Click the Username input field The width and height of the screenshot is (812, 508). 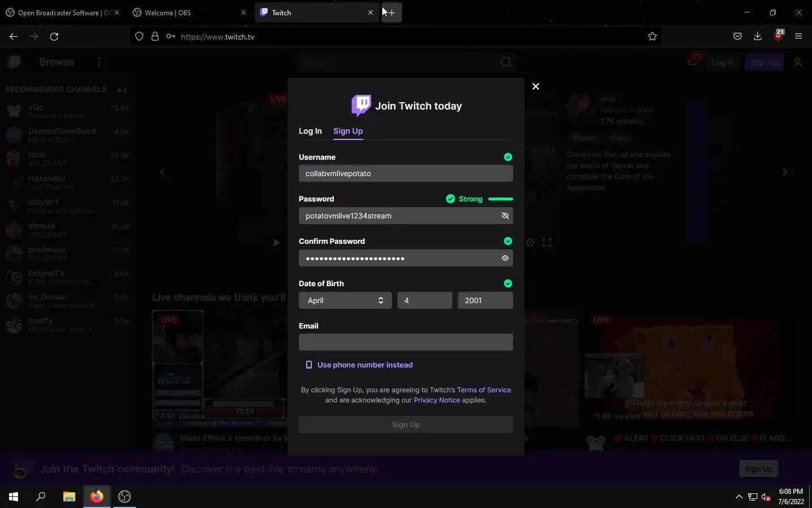coord(406,173)
